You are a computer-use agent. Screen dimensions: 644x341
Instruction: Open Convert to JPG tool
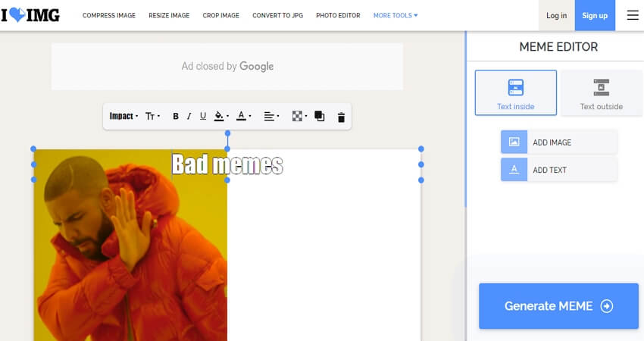click(x=277, y=15)
